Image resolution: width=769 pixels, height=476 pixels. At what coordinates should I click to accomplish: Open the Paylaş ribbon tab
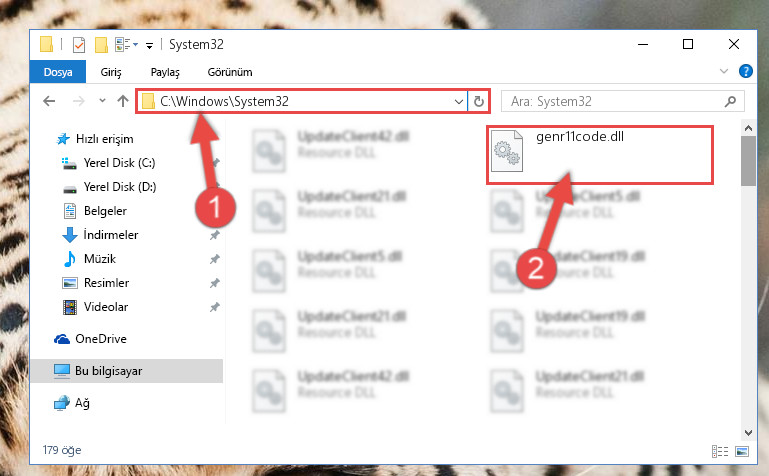click(165, 72)
